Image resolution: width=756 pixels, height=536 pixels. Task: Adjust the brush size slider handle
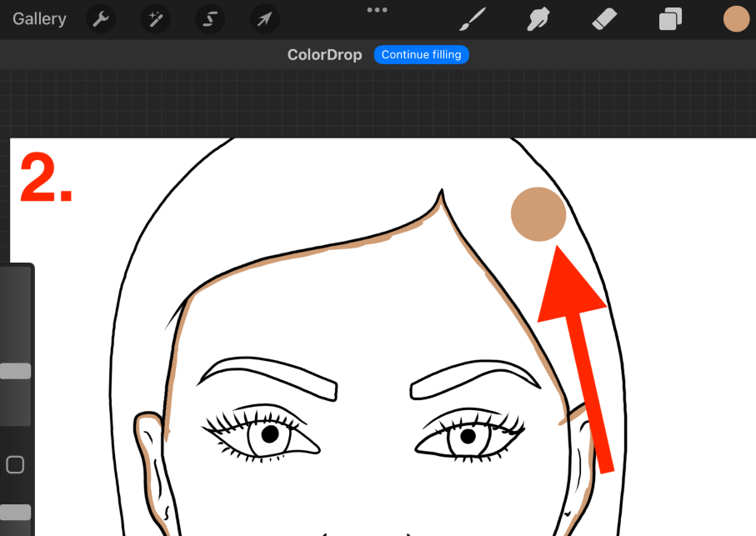click(x=16, y=371)
